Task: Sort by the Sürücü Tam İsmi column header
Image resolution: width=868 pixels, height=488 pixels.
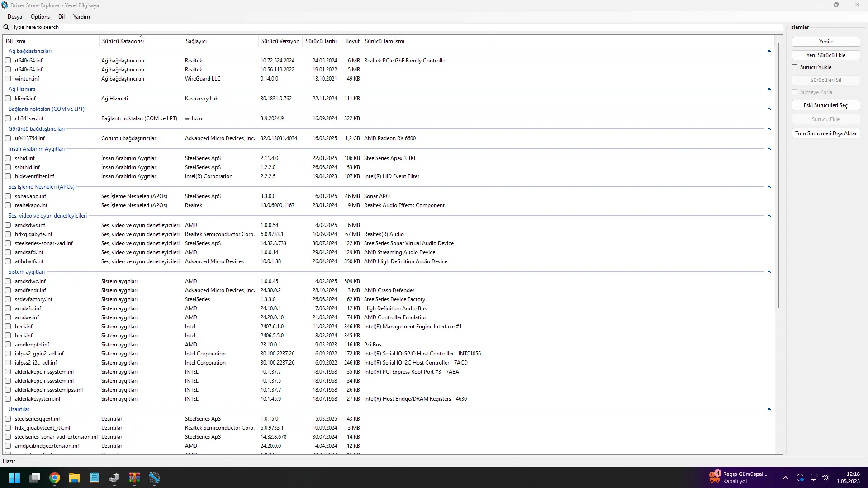Action: pyautogui.click(x=425, y=41)
